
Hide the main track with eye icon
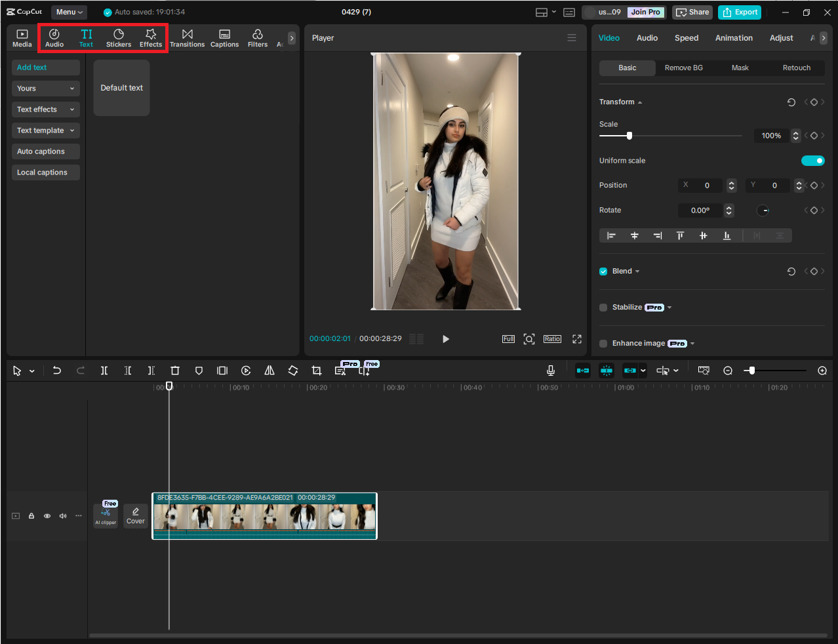pyautogui.click(x=47, y=516)
